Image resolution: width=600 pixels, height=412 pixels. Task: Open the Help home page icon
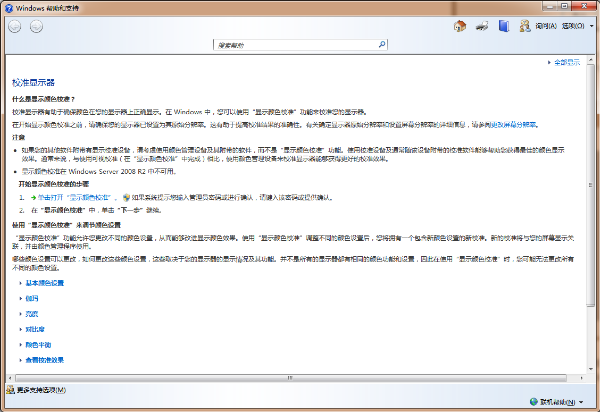460,26
